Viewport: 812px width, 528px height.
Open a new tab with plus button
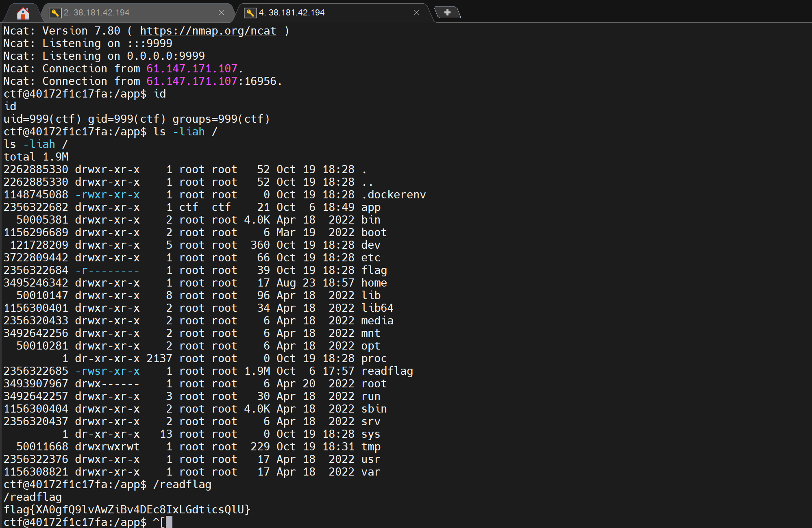[x=447, y=13]
